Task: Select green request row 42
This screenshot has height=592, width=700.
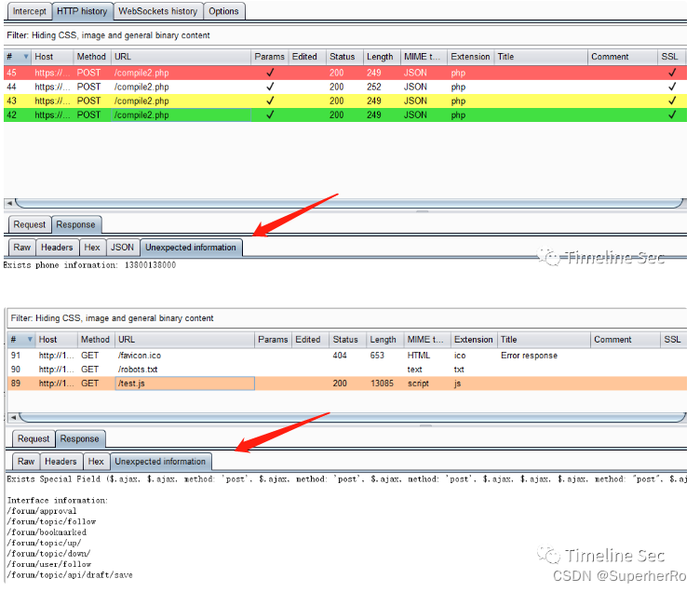Action: (x=345, y=114)
